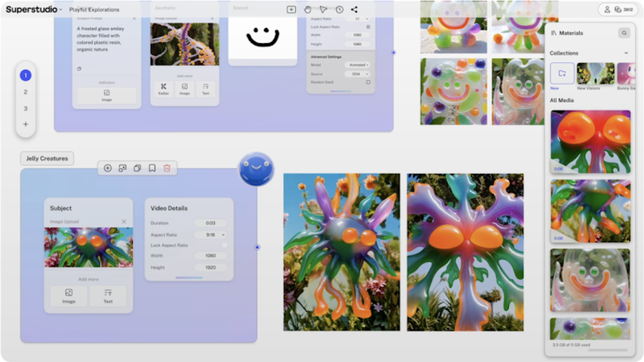This screenshot has height=362, width=644.
Task: Open the 9:16 Aspect Ratio dropdown
Action: [x=210, y=234]
